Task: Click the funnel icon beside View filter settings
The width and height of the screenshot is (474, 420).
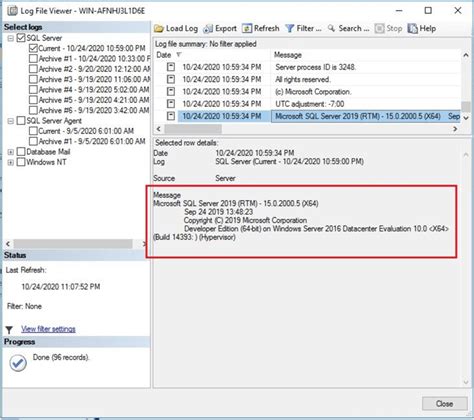Action: pyautogui.click(x=9, y=330)
